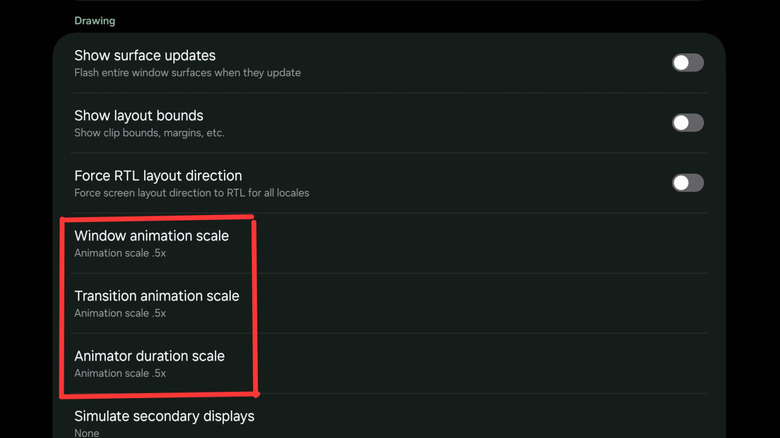Click the .5x value under Window animation scale
The height and width of the screenshot is (438, 780).
pos(157,253)
